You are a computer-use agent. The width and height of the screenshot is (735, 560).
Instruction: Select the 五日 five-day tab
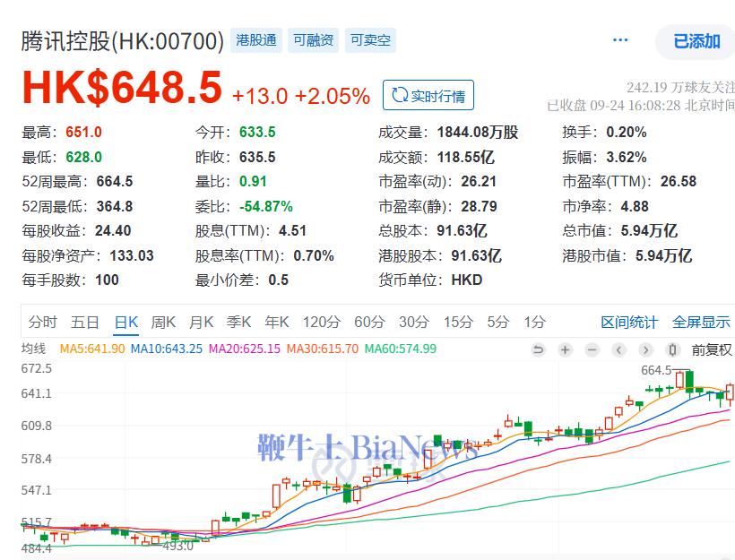85,322
